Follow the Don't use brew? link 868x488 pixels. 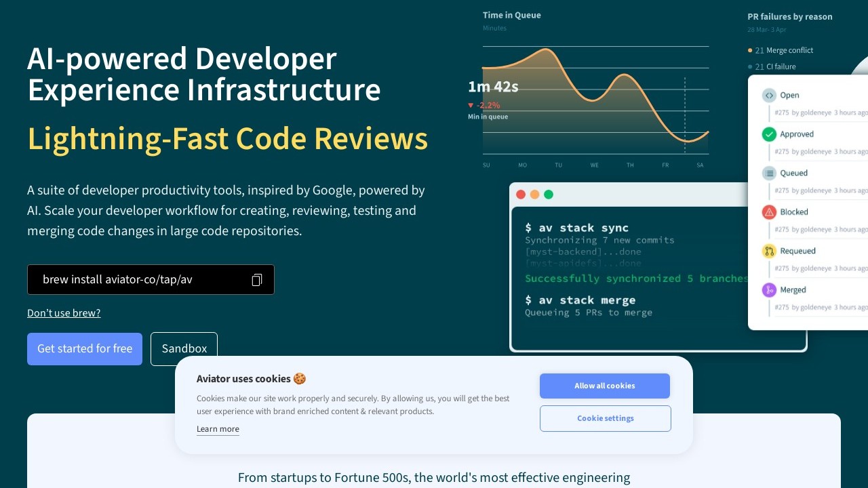(64, 313)
